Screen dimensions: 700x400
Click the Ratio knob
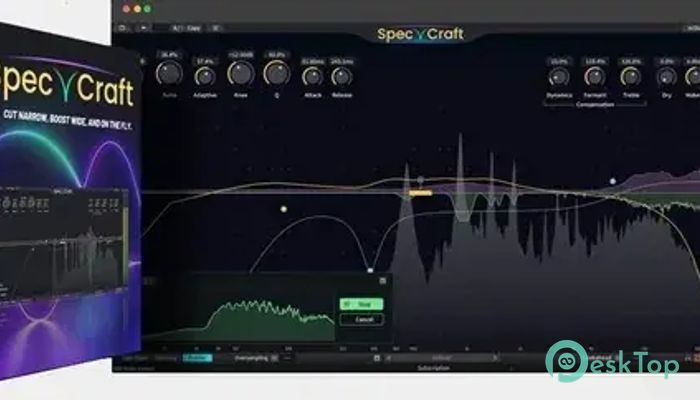coord(170,74)
